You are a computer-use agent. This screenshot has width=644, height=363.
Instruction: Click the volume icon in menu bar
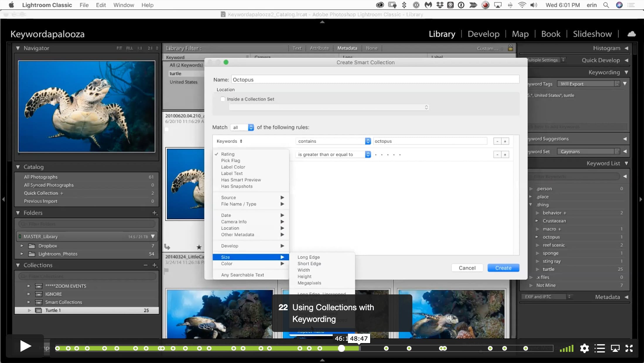(534, 5)
